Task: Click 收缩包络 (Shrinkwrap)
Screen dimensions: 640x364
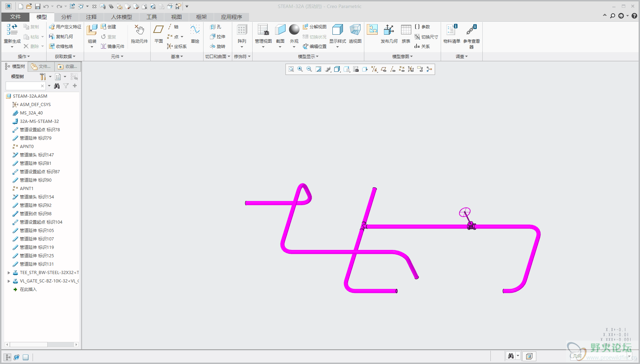Action: pos(61,46)
